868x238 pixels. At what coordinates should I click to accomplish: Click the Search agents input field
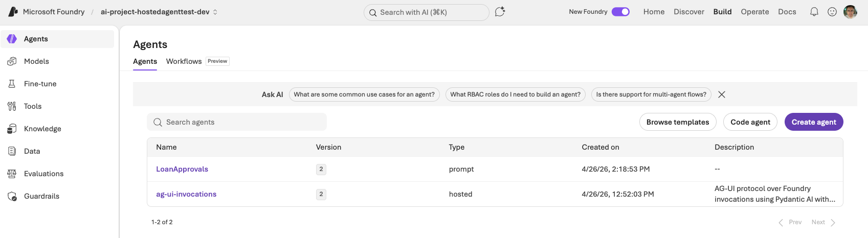click(x=240, y=122)
